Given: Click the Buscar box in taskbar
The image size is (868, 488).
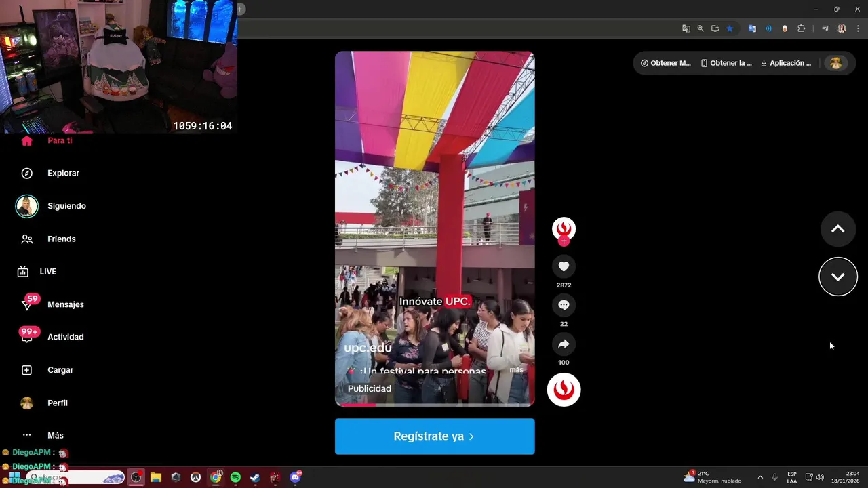Looking at the screenshot, I should [x=75, y=478].
